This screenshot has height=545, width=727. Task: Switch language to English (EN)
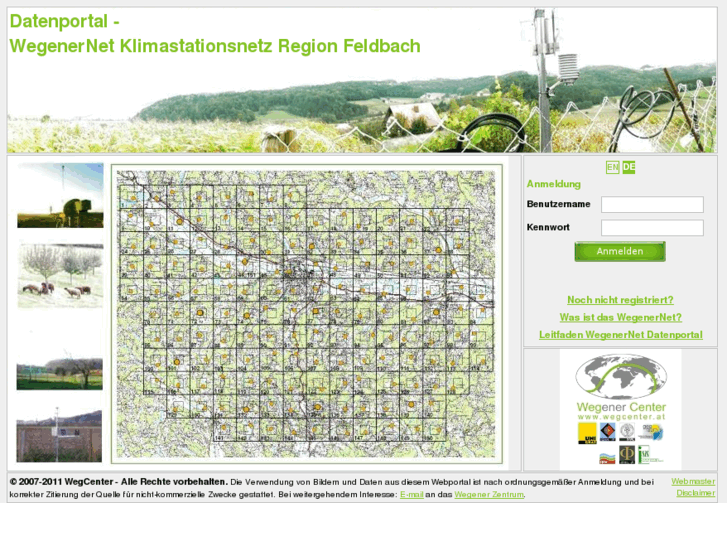tap(612, 167)
